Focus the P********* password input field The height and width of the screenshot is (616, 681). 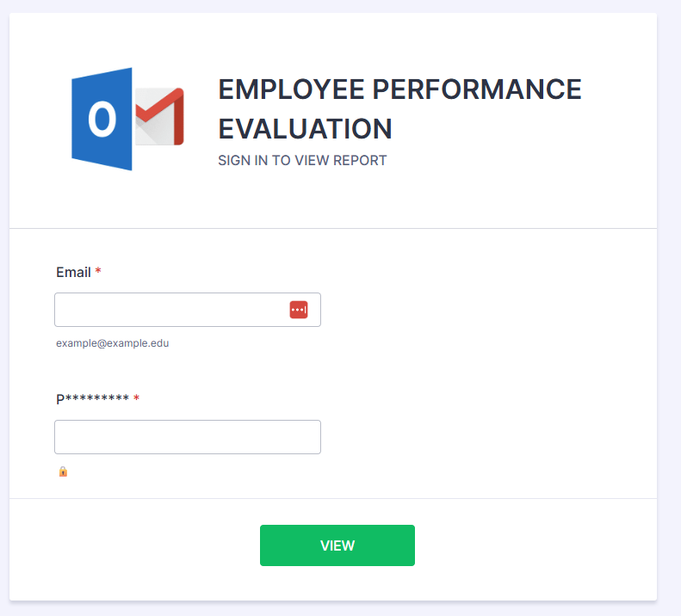point(187,437)
